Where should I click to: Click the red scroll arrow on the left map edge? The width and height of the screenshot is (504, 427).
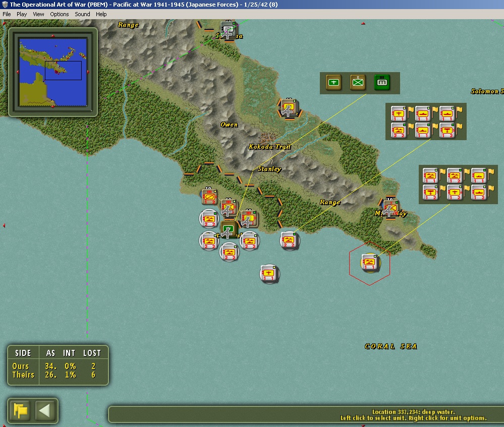[4, 226]
